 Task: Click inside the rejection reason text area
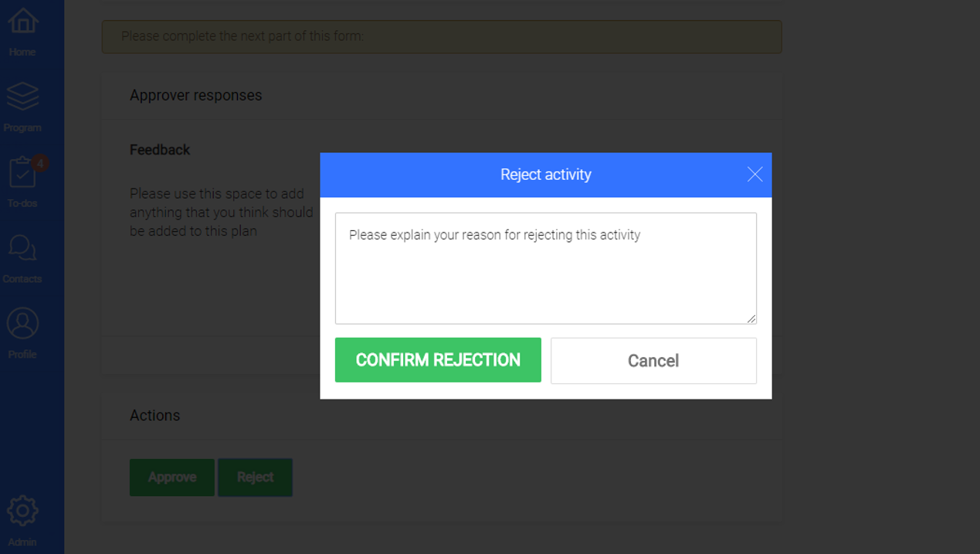pyautogui.click(x=545, y=267)
